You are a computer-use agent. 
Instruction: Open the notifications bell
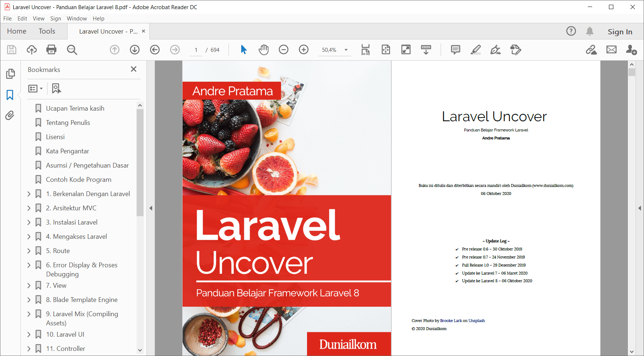[x=590, y=31]
